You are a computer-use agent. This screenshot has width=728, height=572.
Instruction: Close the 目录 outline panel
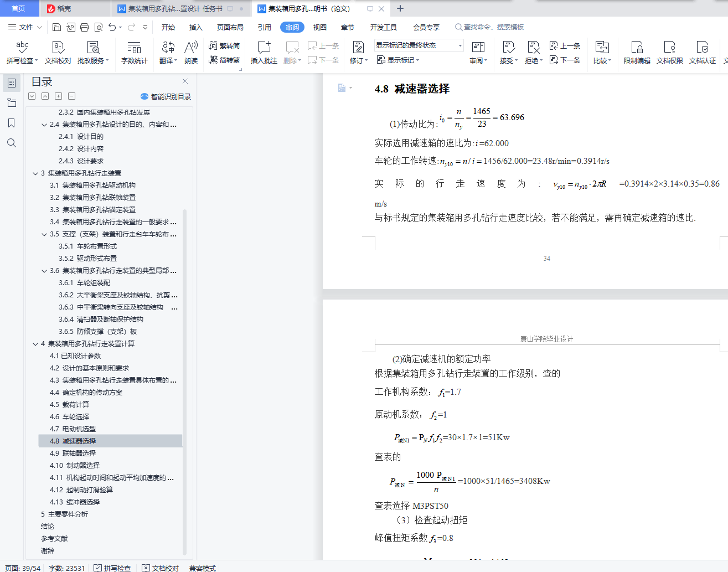point(185,81)
